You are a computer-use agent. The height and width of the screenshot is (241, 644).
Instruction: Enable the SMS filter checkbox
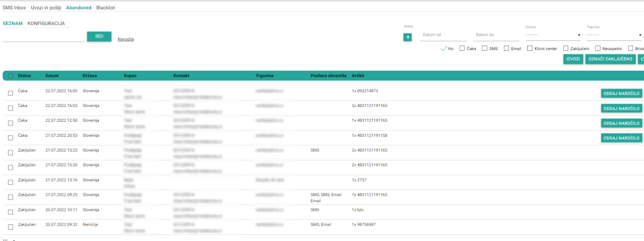coord(485,49)
